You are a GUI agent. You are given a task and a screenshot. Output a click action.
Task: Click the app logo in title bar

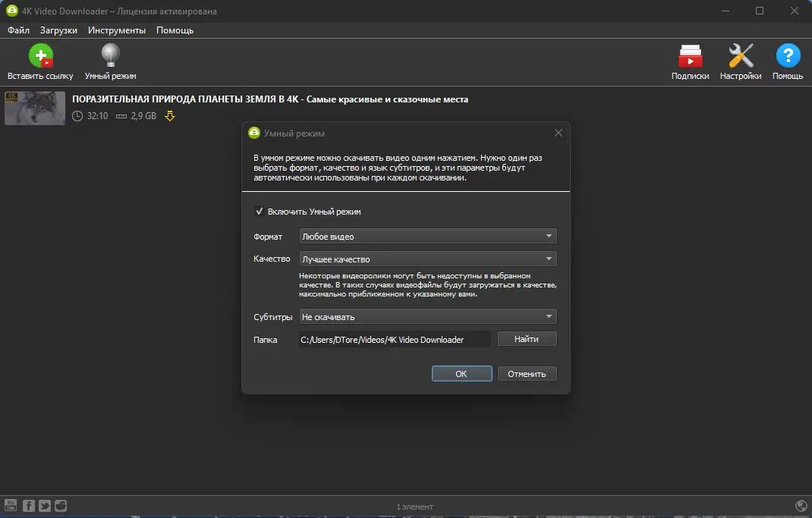(11, 11)
